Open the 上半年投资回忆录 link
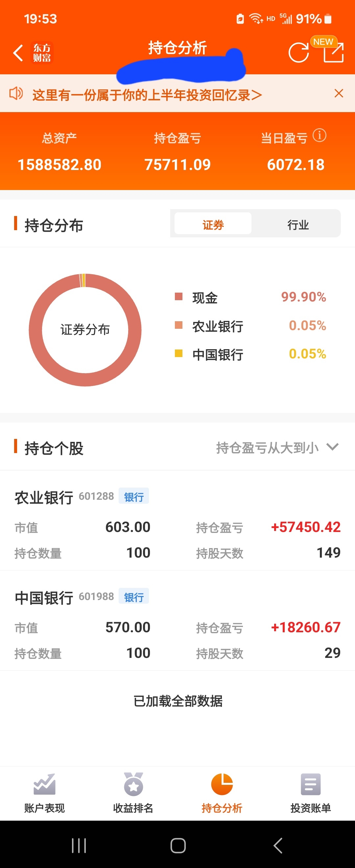Screen dimensions: 355x868 [147, 95]
